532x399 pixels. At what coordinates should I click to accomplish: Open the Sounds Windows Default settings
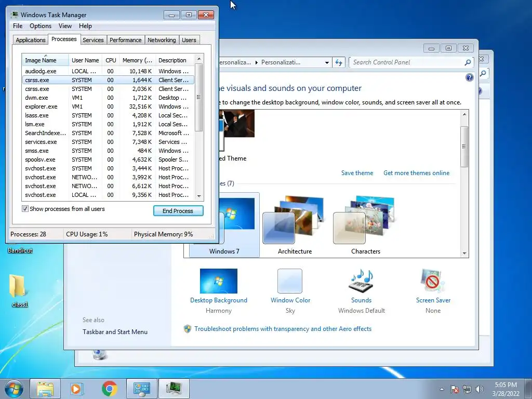point(362,291)
